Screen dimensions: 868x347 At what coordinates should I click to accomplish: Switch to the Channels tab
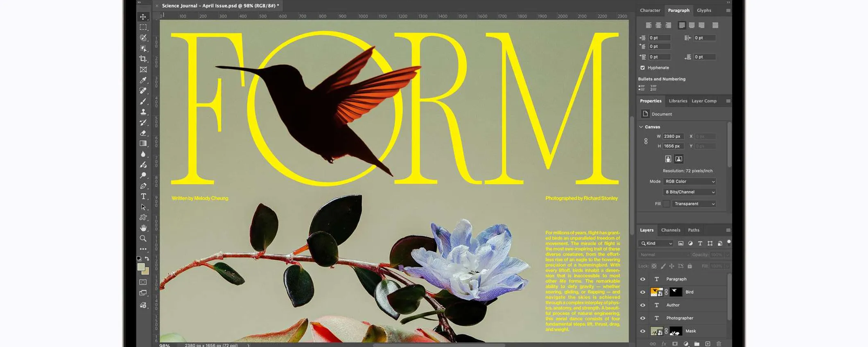click(x=671, y=230)
